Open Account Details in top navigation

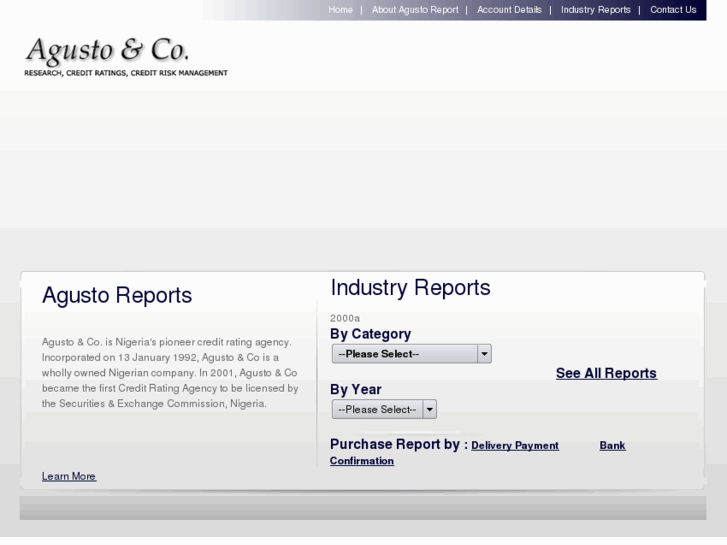pyautogui.click(x=509, y=10)
